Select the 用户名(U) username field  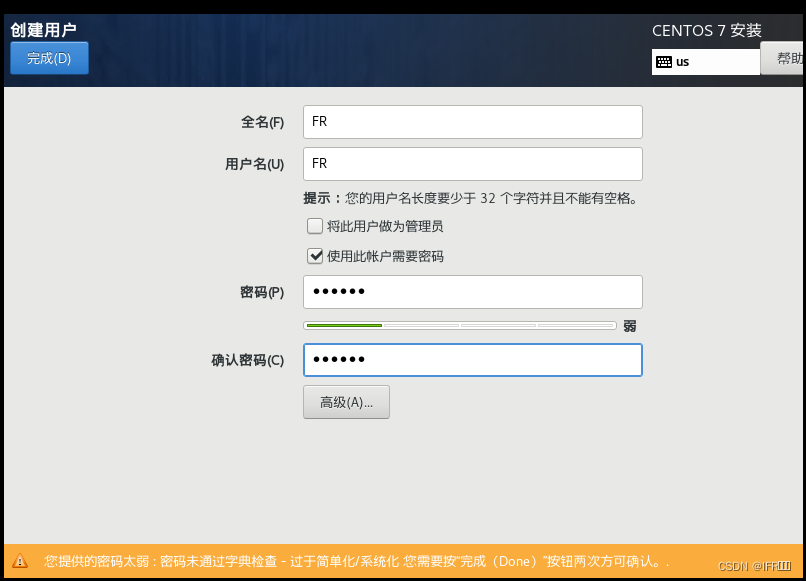pyautogui.click(x=472, y=163)
